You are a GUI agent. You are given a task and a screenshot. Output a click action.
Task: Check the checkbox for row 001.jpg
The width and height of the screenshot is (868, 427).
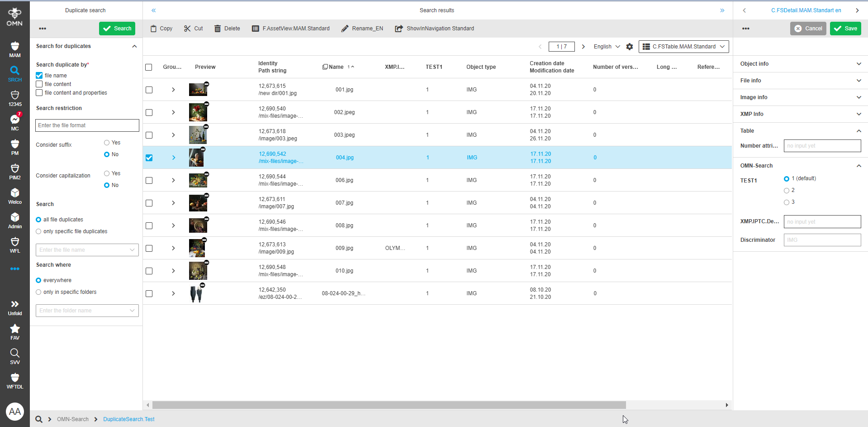pos(149,90)
